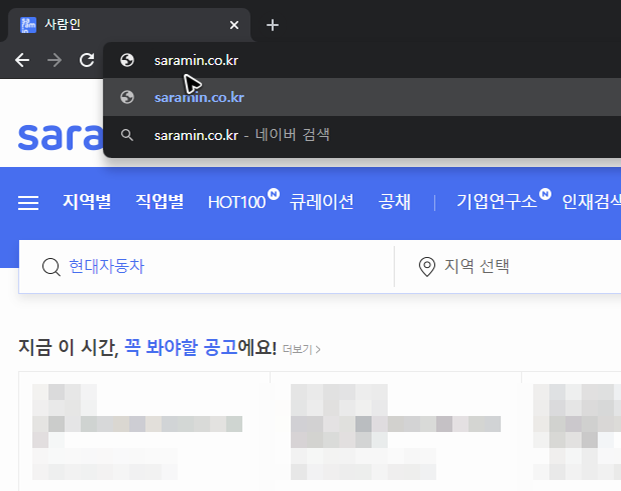
Task: Open the 큐레이션 menu
Action: (321, 202)
